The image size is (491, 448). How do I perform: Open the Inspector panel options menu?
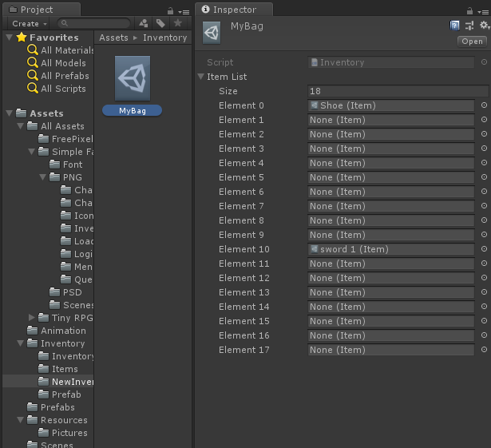(x=484, y=12)
